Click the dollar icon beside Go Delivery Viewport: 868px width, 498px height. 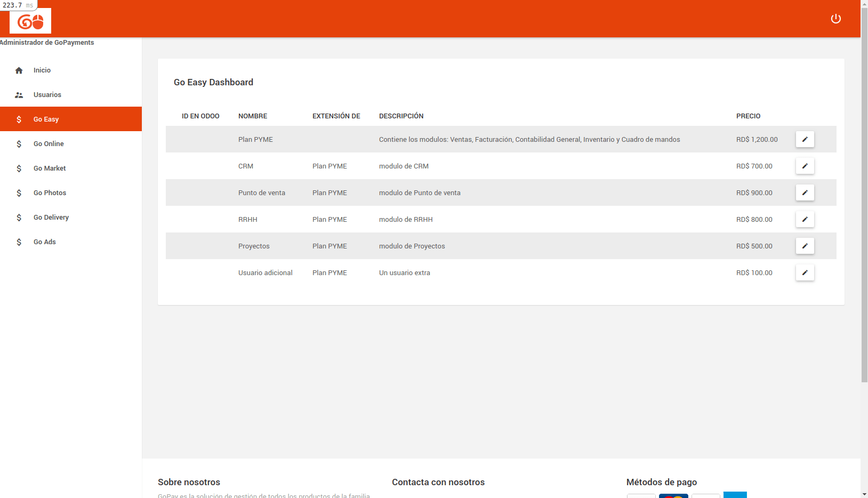[x=19, y=218]
